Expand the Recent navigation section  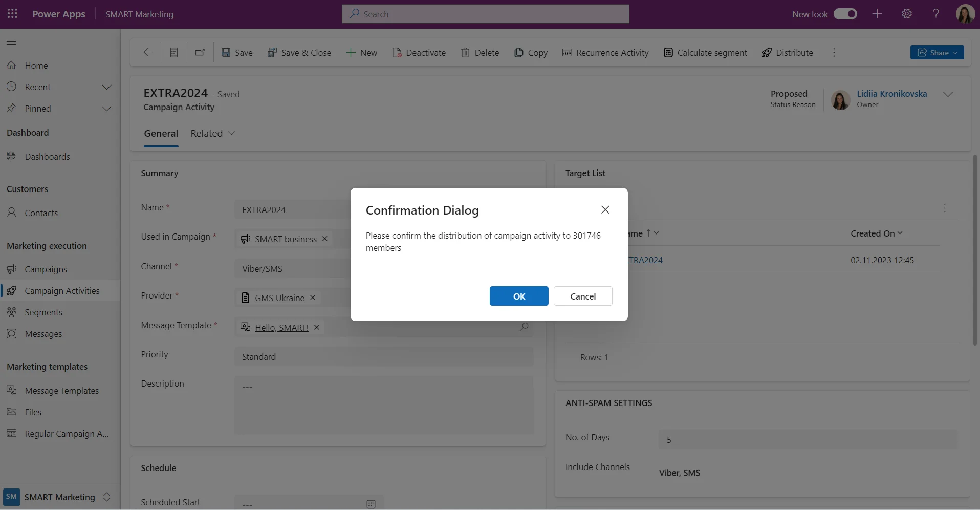tap(106, 87)
